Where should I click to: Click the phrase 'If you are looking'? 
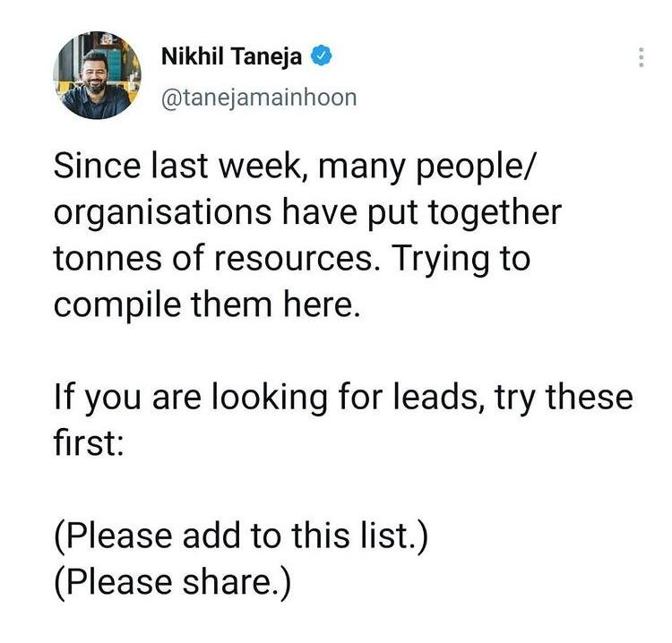tap(190, 398)
